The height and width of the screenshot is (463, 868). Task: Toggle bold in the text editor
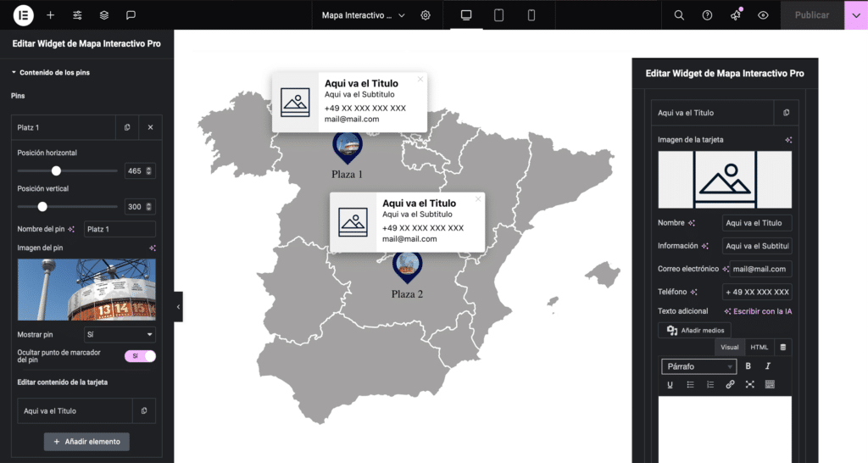click(748, 366)
